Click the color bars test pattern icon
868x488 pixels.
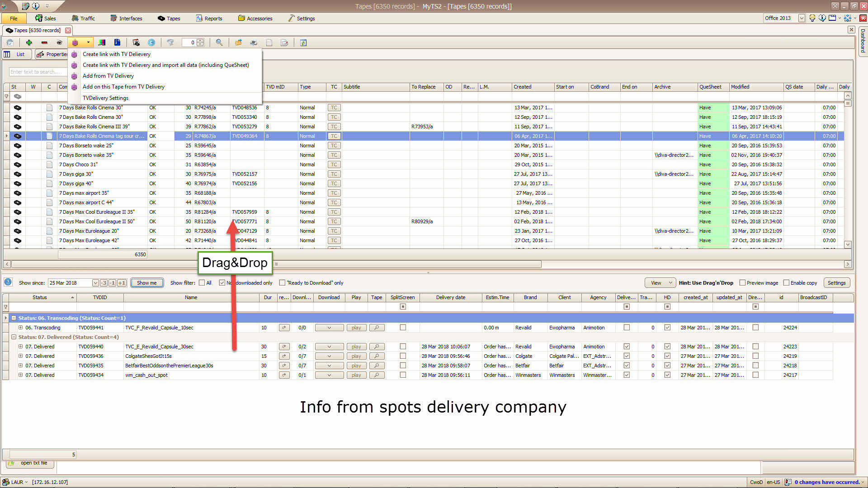(x=102, y=42)
